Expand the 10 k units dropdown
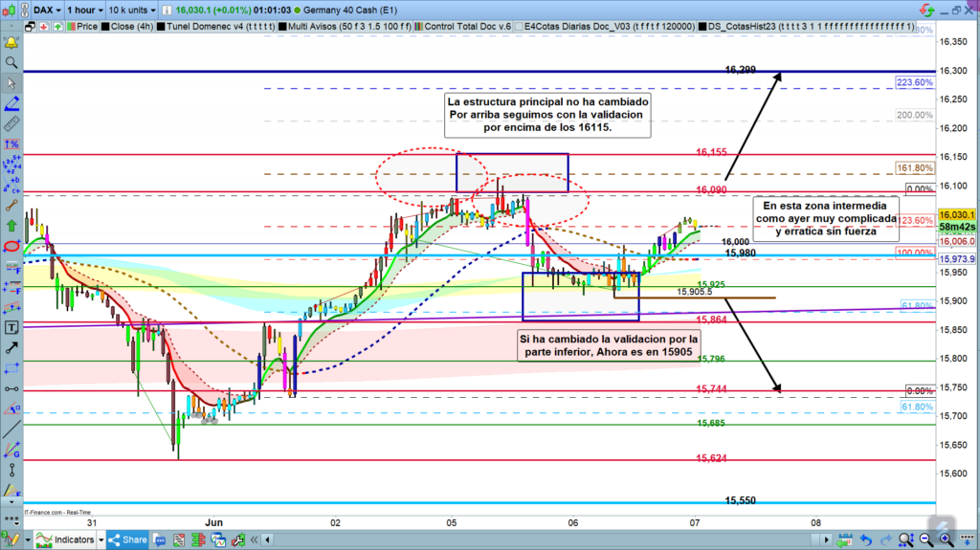 point(130,9)
